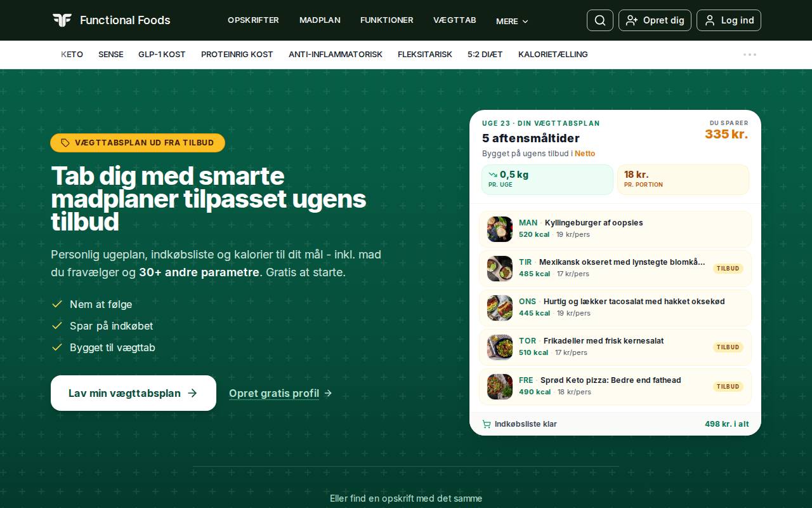This screenshot has height=508, width=812.
Task: Click the shopping cart icon by Indkøbsliste klar
Action: pyautogui.click(x=487, y=424)
